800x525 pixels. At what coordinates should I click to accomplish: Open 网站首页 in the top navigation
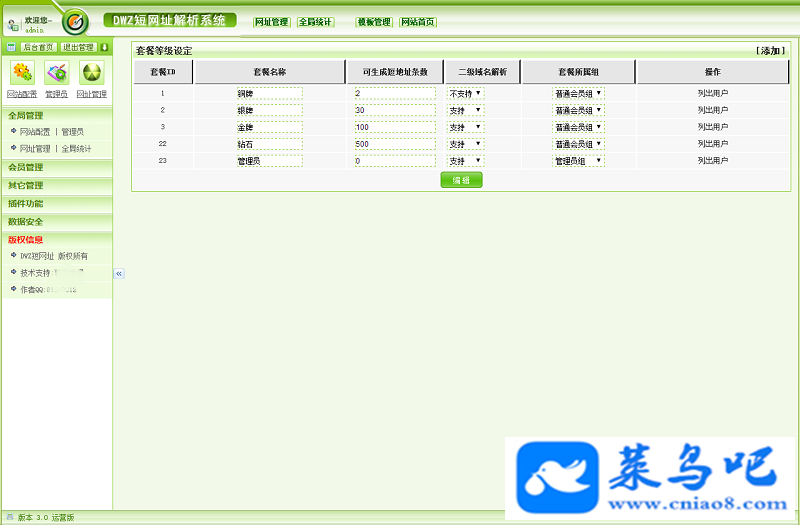[418, 22]
